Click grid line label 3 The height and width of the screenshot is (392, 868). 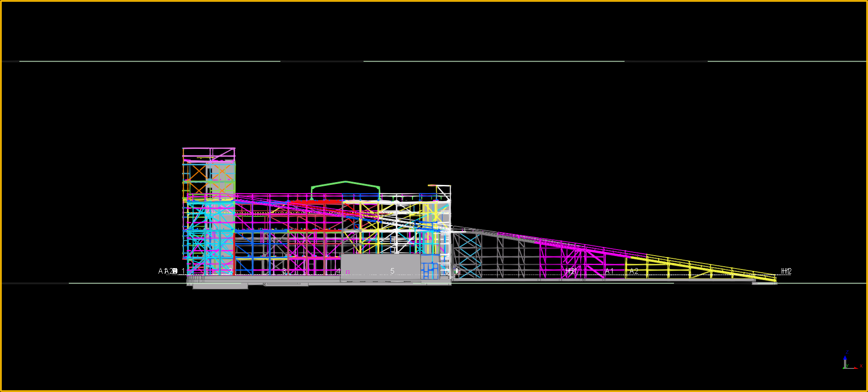284,271
